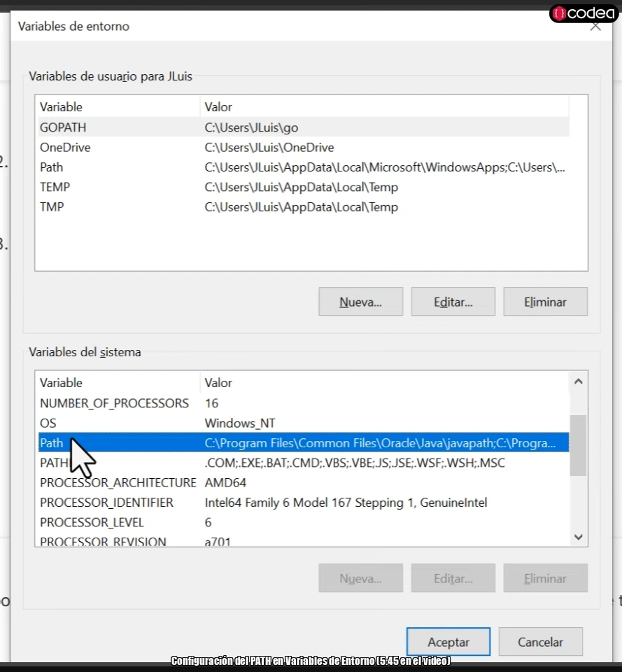Click the Eliminar button under user variables
The image size is (622, 672).
click(x=545, y=302)
